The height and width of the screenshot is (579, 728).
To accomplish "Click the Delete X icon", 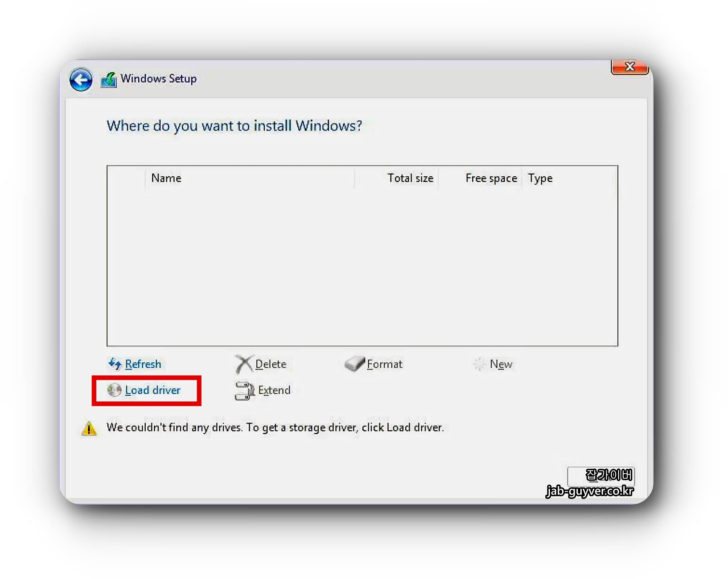I will pos(244,364).
